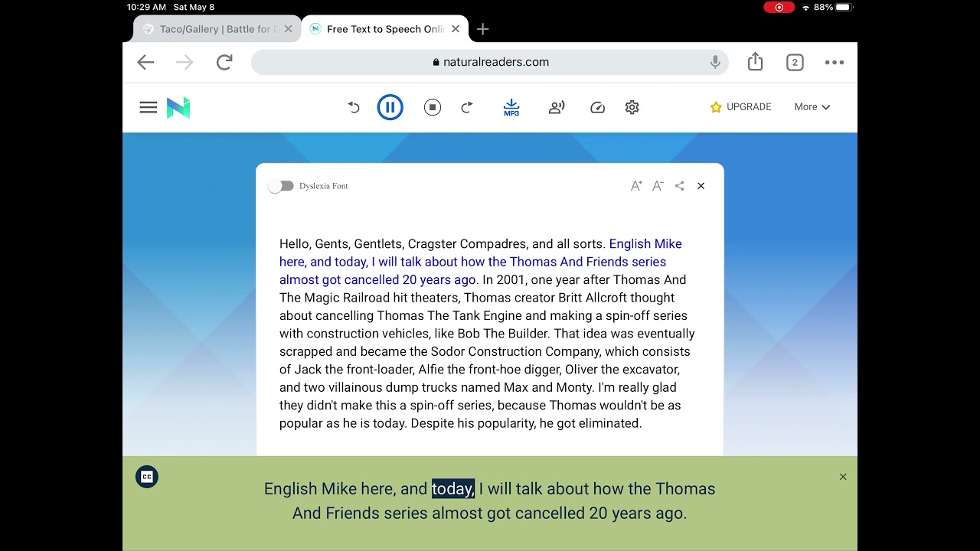
Task: Click the words "Sodor Construction Company"
Action: (516, 351)
